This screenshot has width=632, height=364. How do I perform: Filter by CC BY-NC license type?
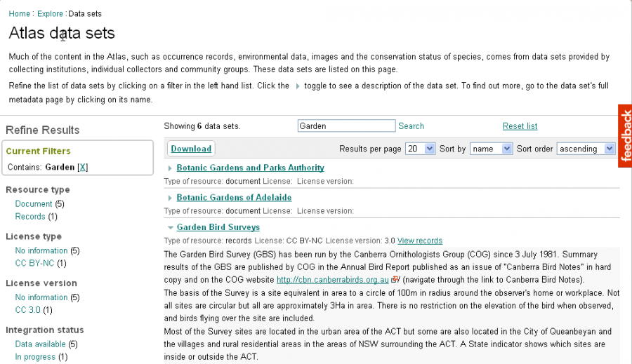34,263
